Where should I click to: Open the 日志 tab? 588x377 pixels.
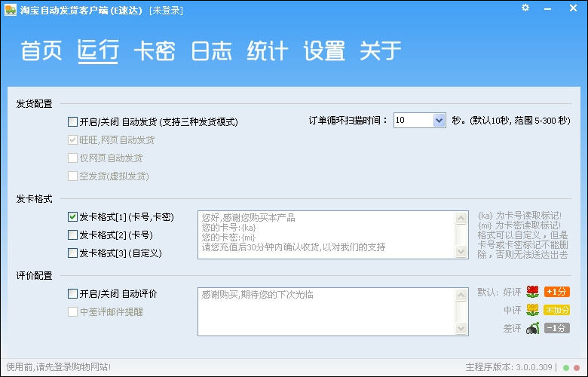click(x=211, y=51)
